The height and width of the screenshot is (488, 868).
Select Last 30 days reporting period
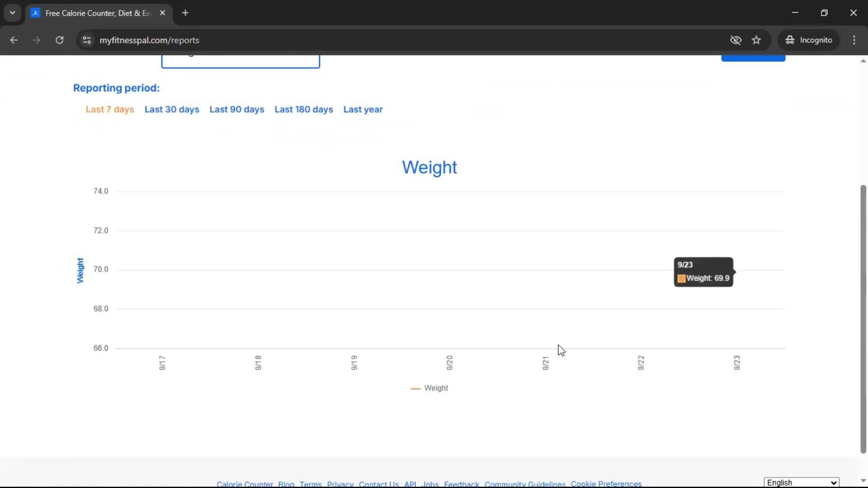(172, 109)
